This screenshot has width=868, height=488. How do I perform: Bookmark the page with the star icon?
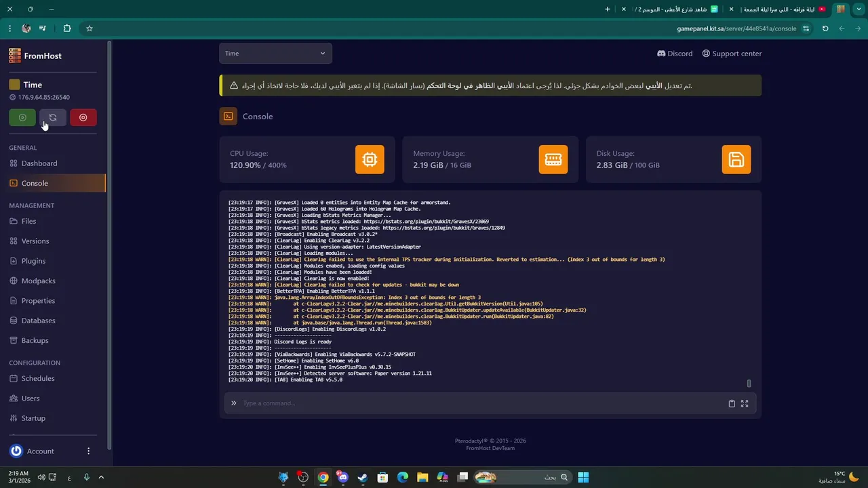coord(89,28)
